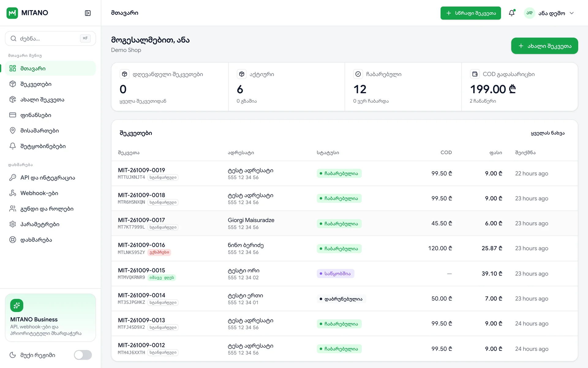Open order MIT-261009-0019
Image resolution: width=588 pixels, height=368 pixels.
click(141, 170)
